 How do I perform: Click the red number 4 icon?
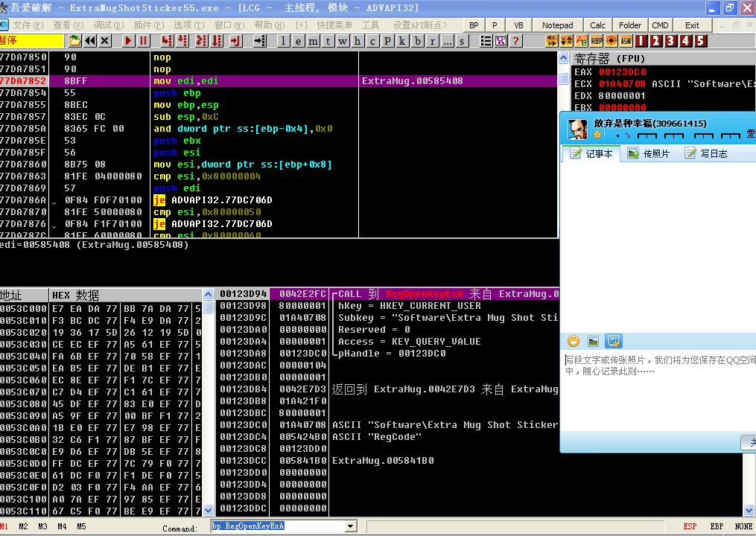(x=685, y=41)
